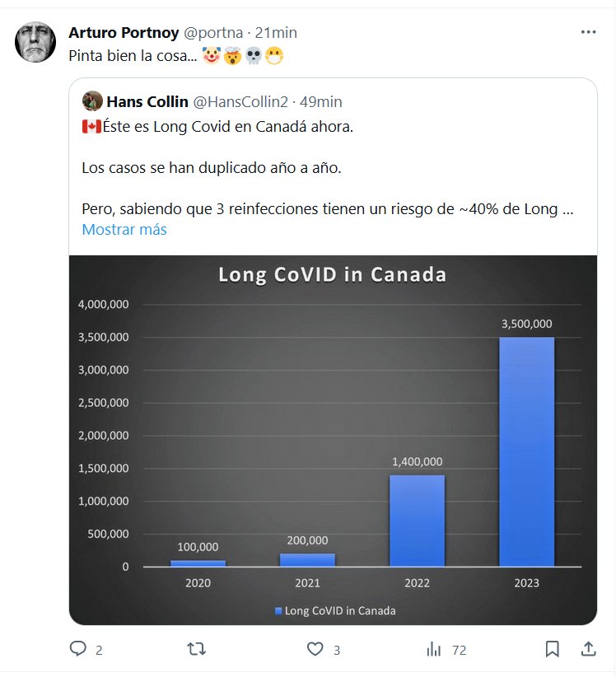The width and height of the screenshot is (616, 677).
Task: Click the @portna handle
Action: (213, 33)
